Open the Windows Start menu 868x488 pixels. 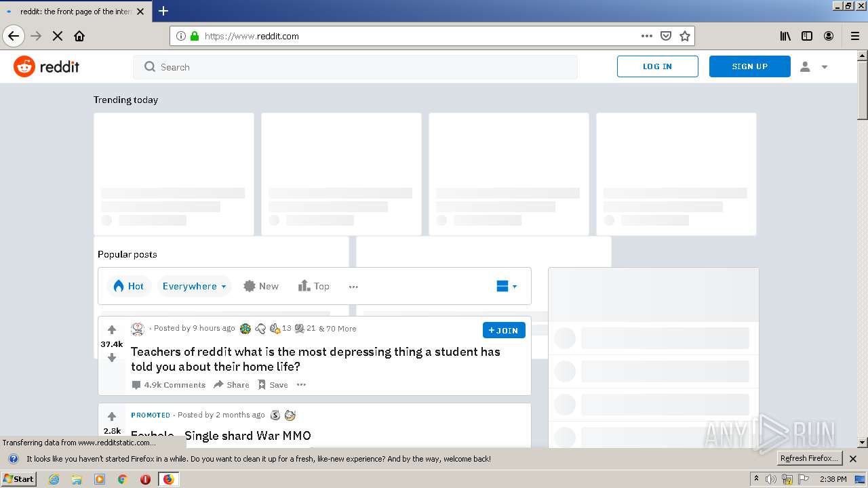pos(19,479)
